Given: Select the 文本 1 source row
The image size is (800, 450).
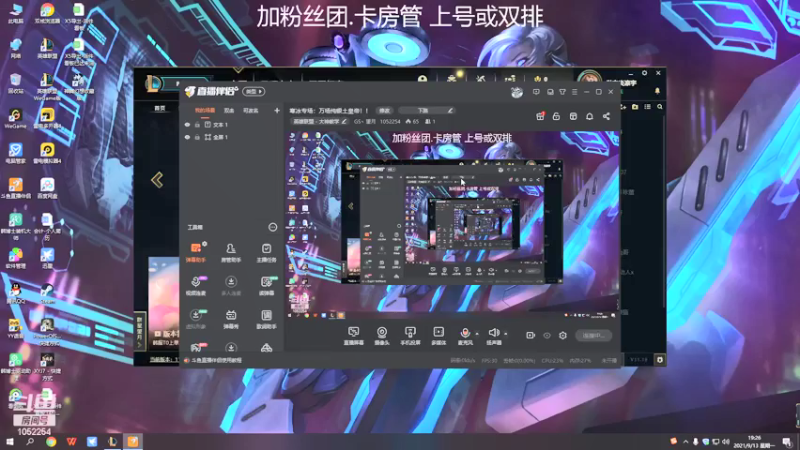Looking at the screenshot, I should click(232, 124).
